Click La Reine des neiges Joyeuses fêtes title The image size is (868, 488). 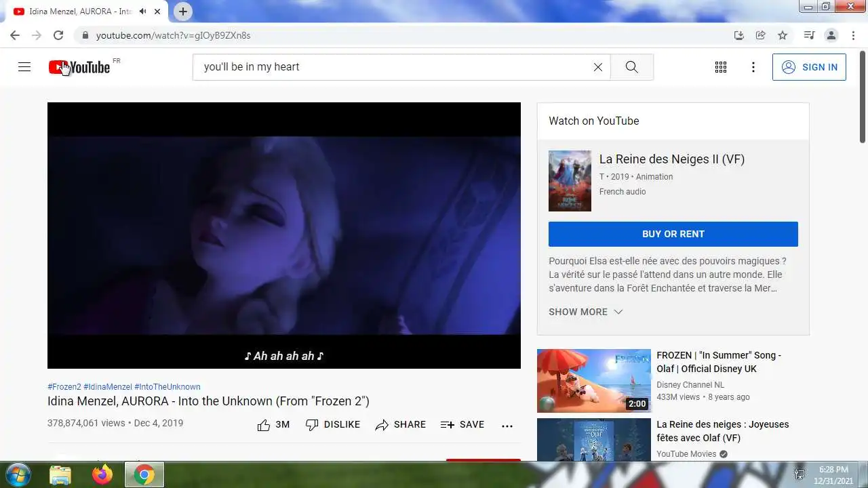[723, 431]
